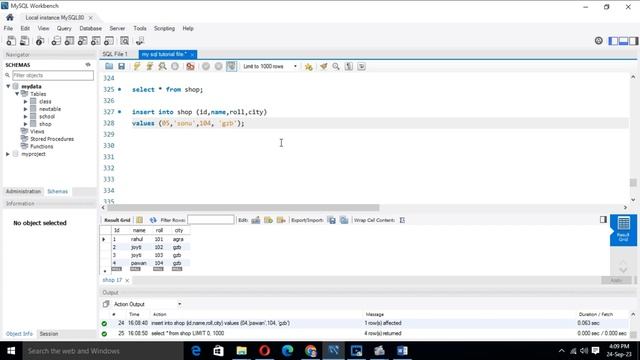Click reconnect to DBMS toolbar icon
The image size is (640, 360).
[x=140, y=41]
